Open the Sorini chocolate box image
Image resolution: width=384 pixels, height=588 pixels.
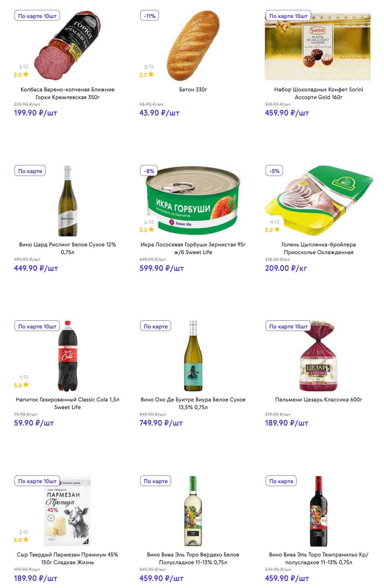coord(318,47)
